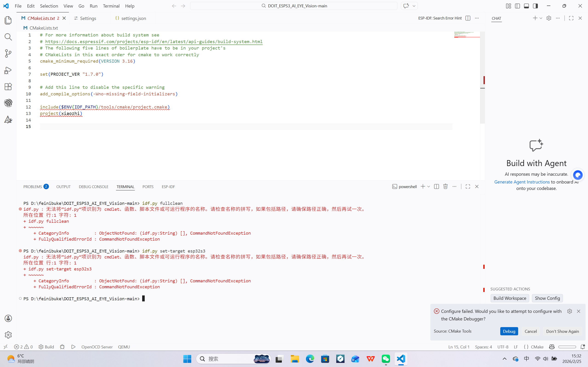Viewport: 588px width, 367px height.
Task: Expand the new terminal profile dropdown
Action: pyautogui.click(x=428, y=186)
